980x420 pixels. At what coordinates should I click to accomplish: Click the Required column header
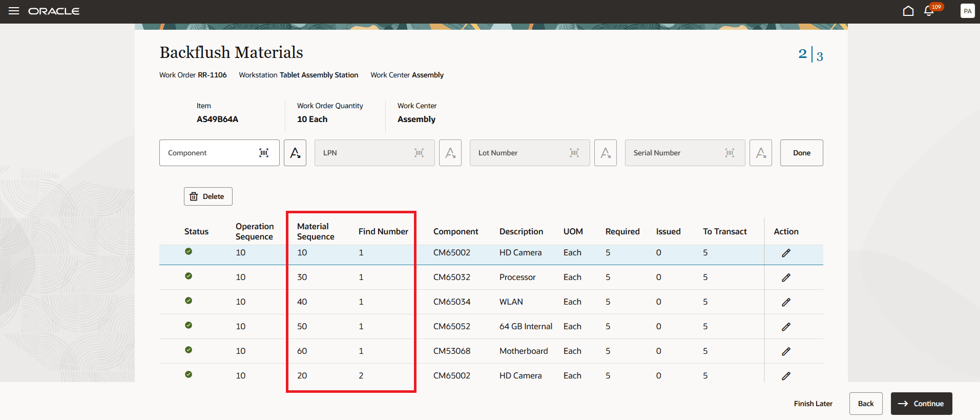[x=622, y=231]
